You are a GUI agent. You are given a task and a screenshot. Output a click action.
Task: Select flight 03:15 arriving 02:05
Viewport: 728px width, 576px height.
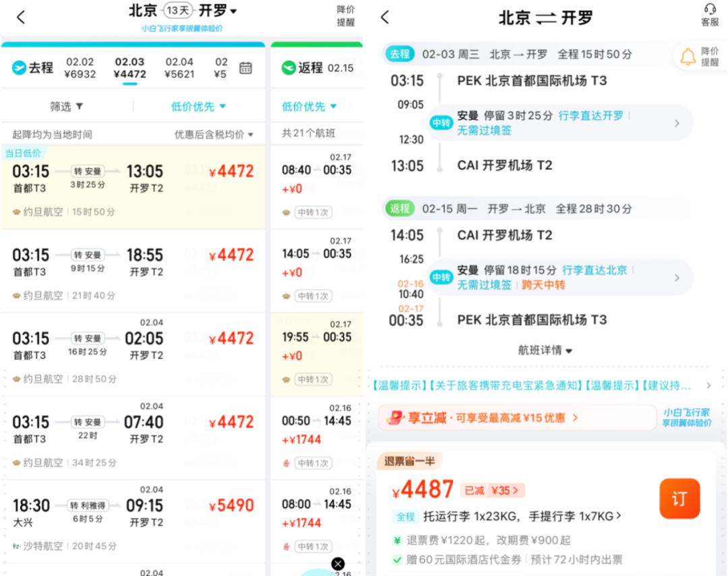tap(133, 354)
